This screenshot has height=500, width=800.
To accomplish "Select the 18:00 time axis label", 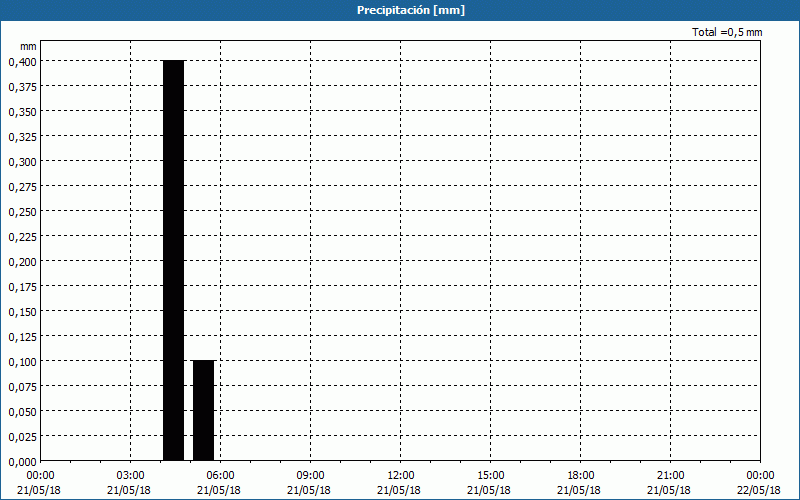I will coord(580,475).
